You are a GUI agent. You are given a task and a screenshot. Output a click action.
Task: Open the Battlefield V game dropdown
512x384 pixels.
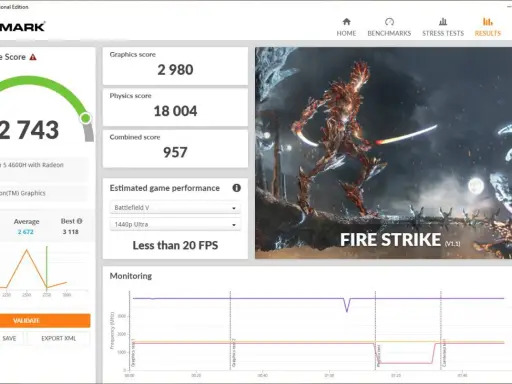click(x=175, y=208)
